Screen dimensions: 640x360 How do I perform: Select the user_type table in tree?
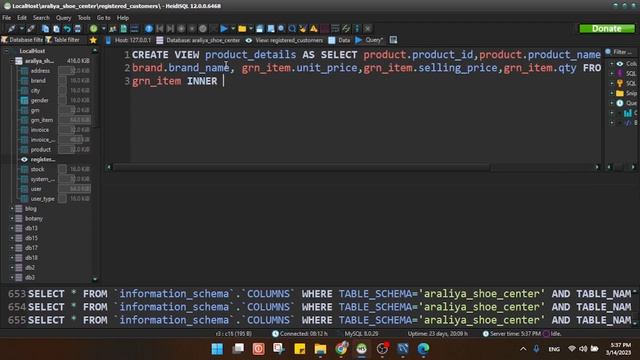[x=42, y=199]
